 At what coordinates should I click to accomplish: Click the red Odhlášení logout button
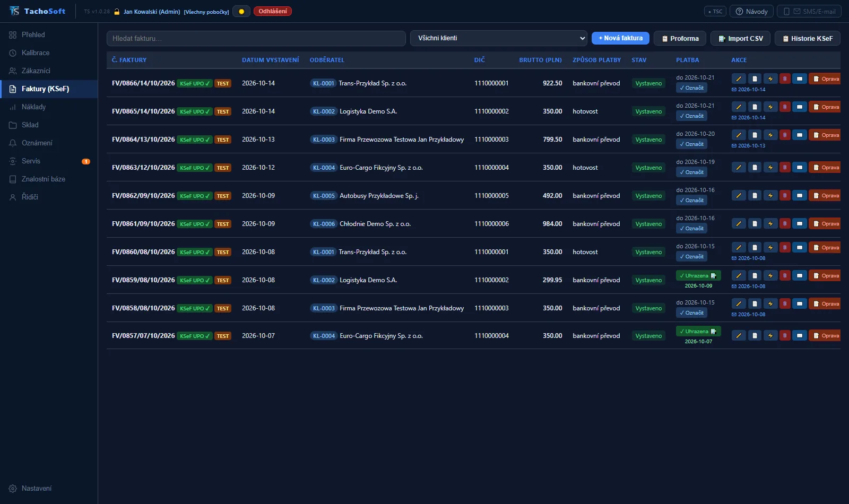[x=273, y=11]
